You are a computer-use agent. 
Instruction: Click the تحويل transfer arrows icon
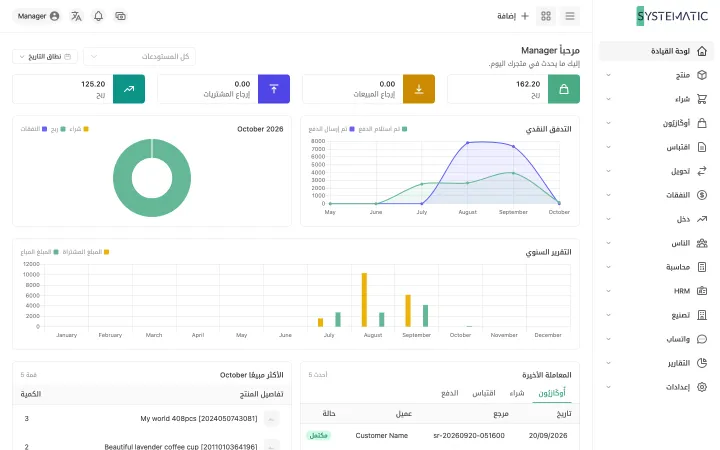pos(702,171)
